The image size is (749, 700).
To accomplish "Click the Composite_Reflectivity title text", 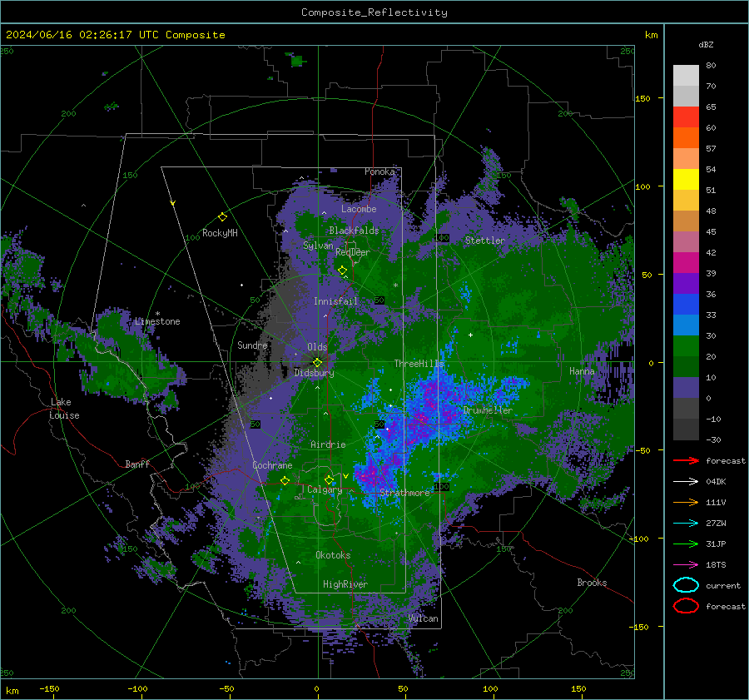I will [374, 12].
